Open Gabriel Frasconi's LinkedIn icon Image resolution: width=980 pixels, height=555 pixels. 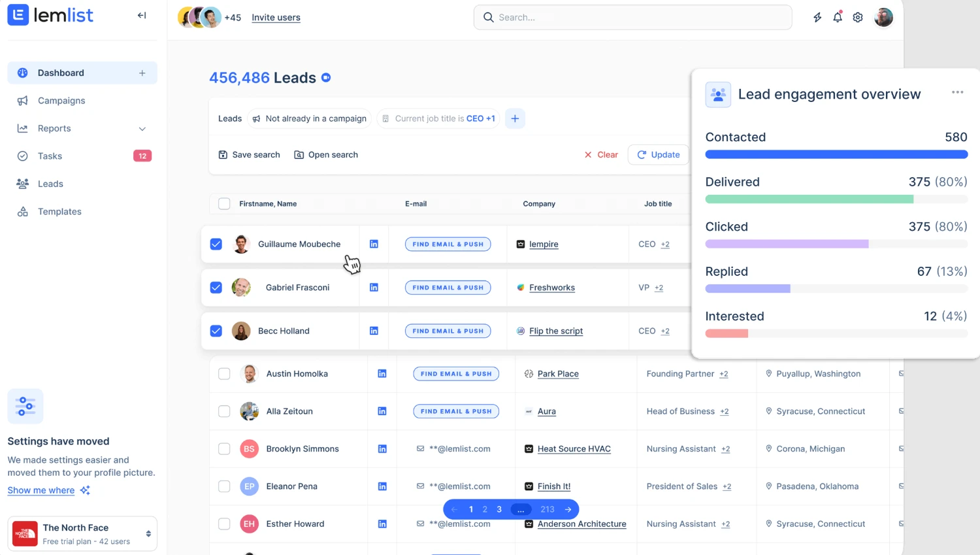point(374,288)
